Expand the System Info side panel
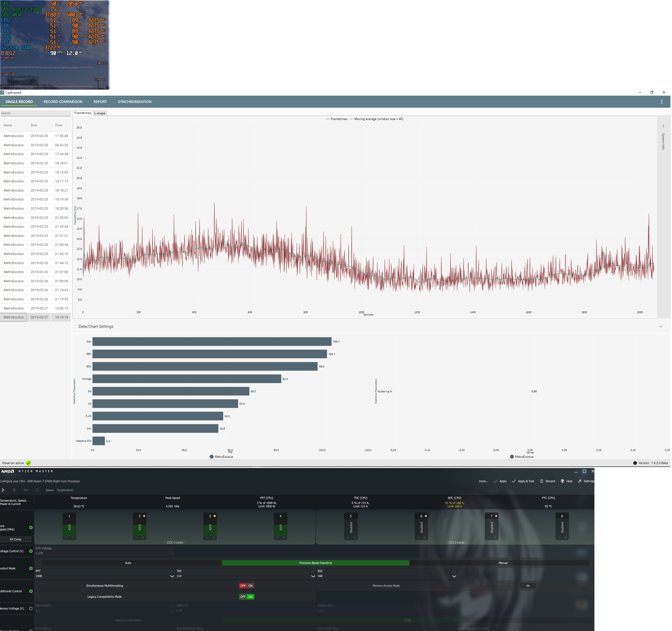This screenshot has width=672, height=631. [x=663, y=126]
